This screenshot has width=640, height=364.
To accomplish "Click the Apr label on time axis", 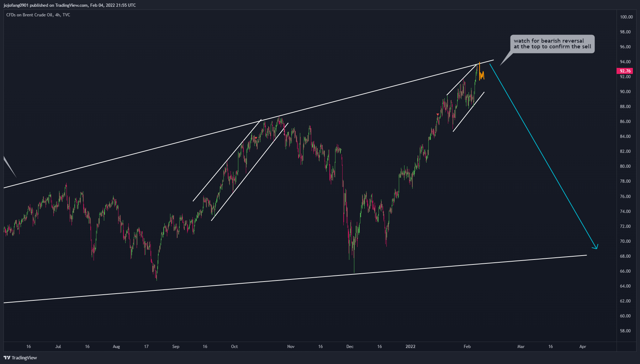I will (583, 347).
